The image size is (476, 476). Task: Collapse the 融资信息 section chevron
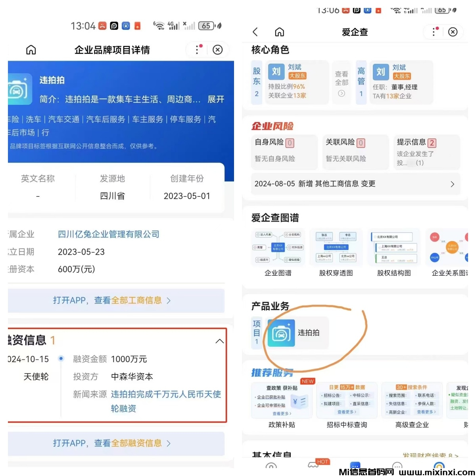[x=219, y=341]
